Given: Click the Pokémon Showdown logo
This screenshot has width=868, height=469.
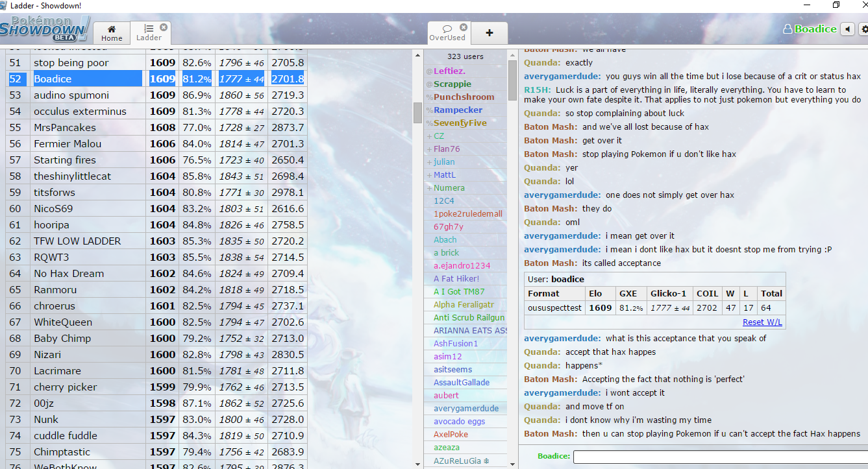Looking at the screenshot, I should pyautogui.click(x=44, y=29).
